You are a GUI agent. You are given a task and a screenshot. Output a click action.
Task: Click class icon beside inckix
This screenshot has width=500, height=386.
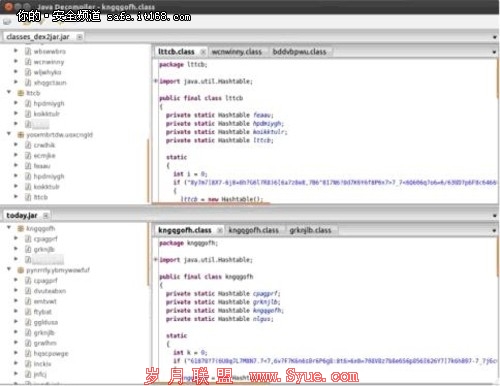pos(28,364)
